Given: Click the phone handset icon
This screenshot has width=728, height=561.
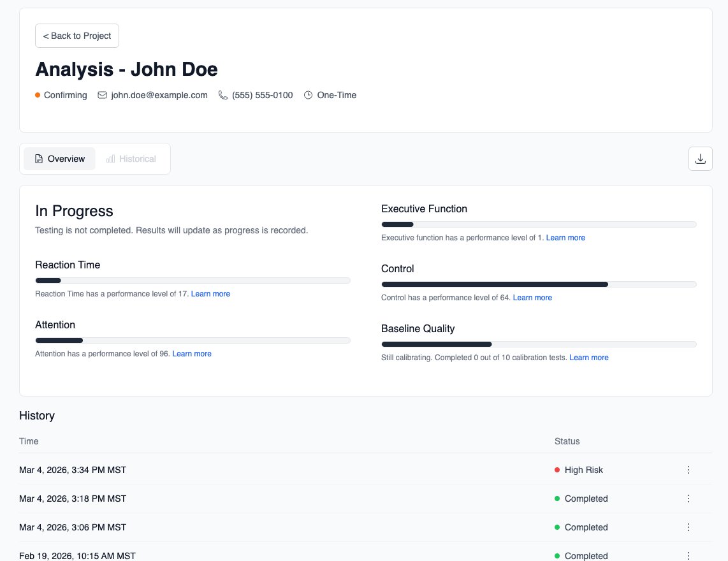Looking at the screenshot, I should [x=223, y=95].
